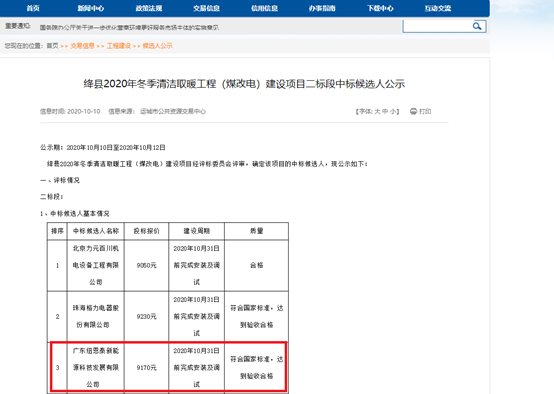Click 交易信息 breadcrumb link
Viewport: 554px width, 394px height.
82,46
